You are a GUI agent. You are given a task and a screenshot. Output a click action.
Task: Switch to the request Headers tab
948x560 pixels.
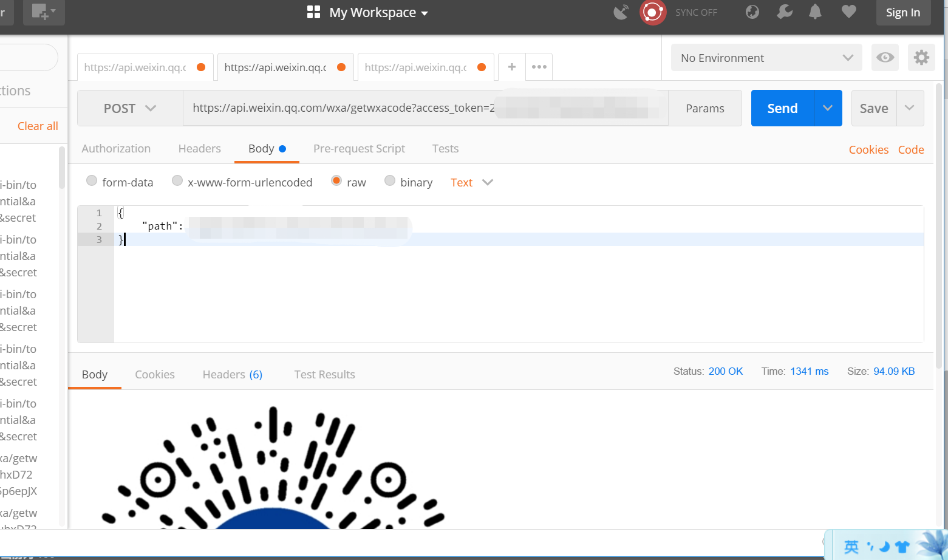point(199,149)
